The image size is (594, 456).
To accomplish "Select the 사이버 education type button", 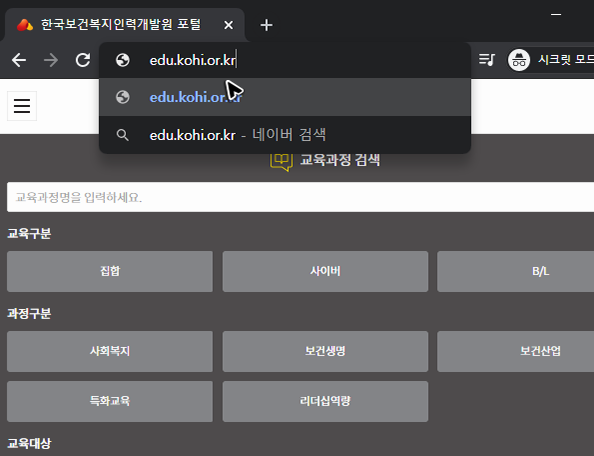I will (x=325, y=271).
